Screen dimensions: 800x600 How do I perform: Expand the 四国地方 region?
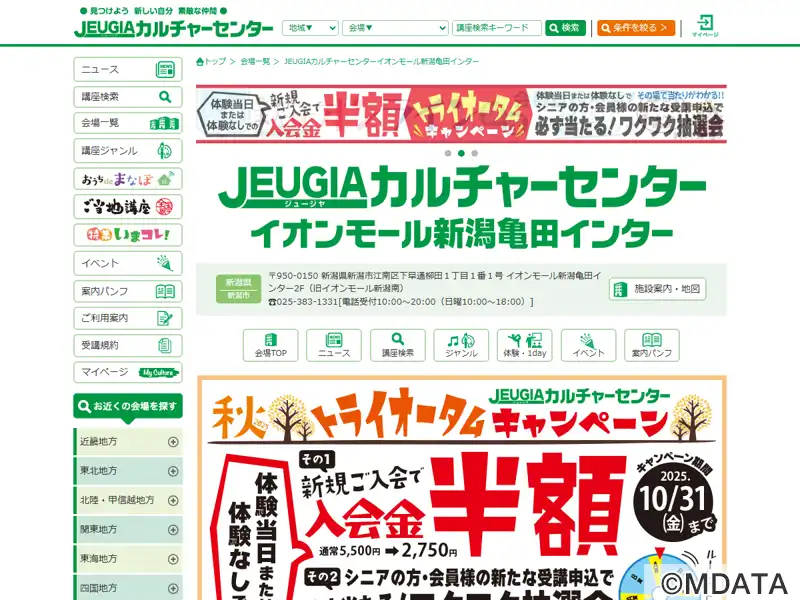point(128,588)
